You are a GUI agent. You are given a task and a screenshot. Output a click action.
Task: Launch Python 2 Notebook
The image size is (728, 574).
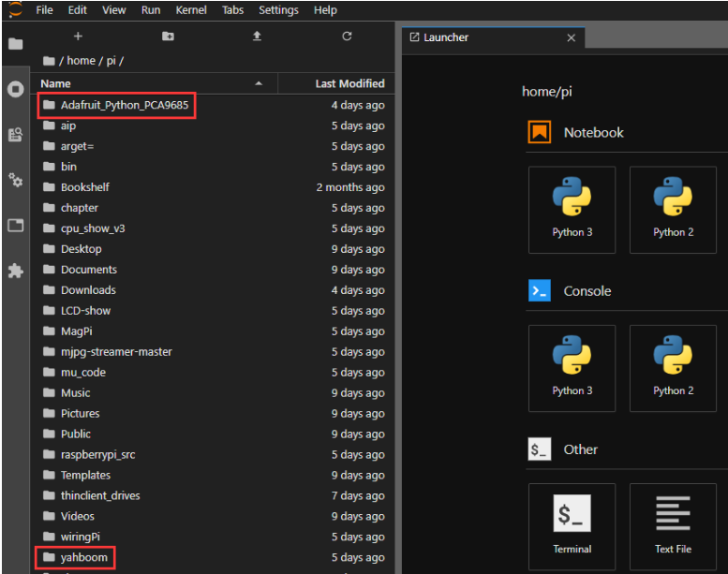pyautogui.click(x=674, y=210)
